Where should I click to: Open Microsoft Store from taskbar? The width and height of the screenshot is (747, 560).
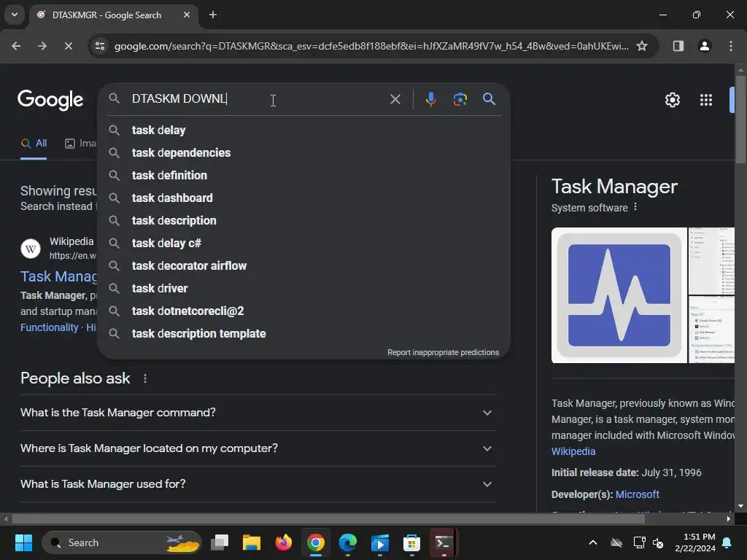(411, 542)
